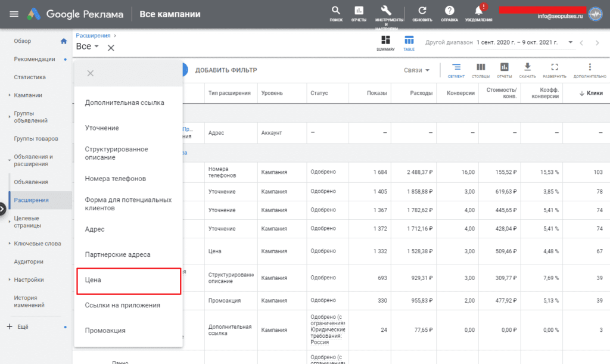This screenshot has width=610, height=364.
Task: Click the Конверсии column header
Action: [x=460, y=93]
